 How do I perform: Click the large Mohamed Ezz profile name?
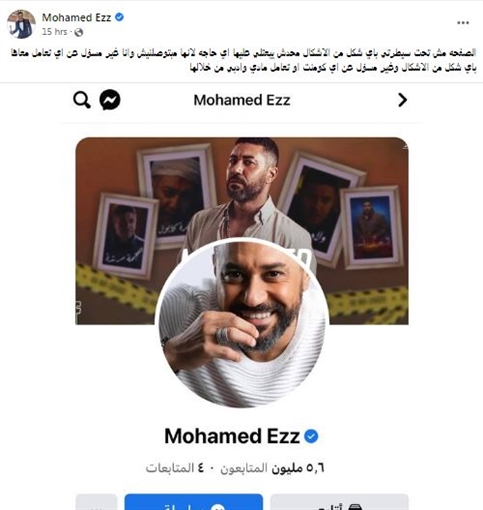pyautogui.click(x=232, y=436)
